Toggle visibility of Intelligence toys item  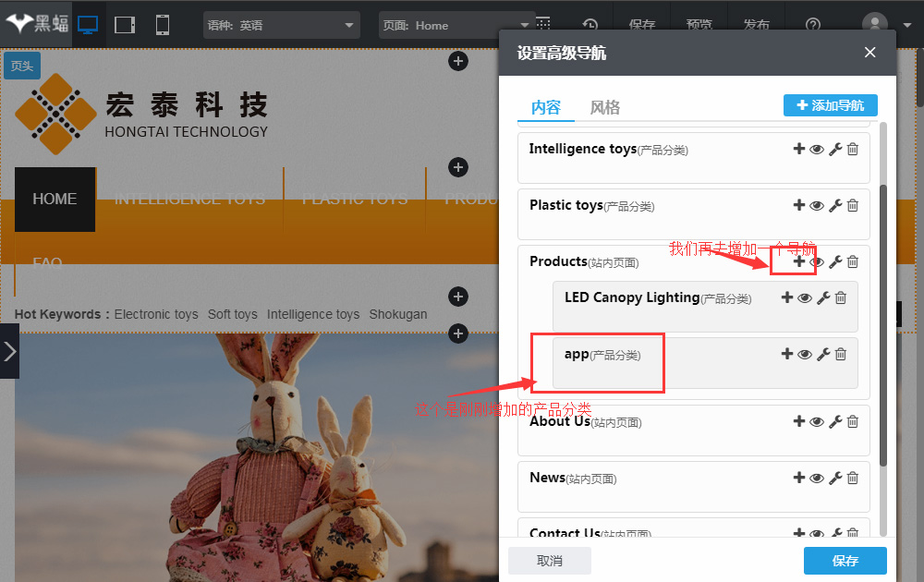coord(817,149)
